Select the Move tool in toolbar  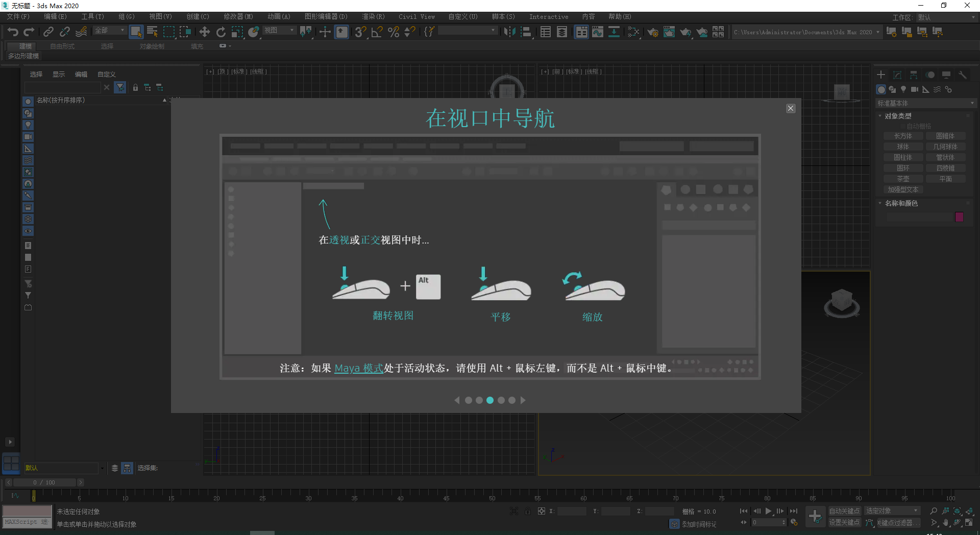(204, 32)
